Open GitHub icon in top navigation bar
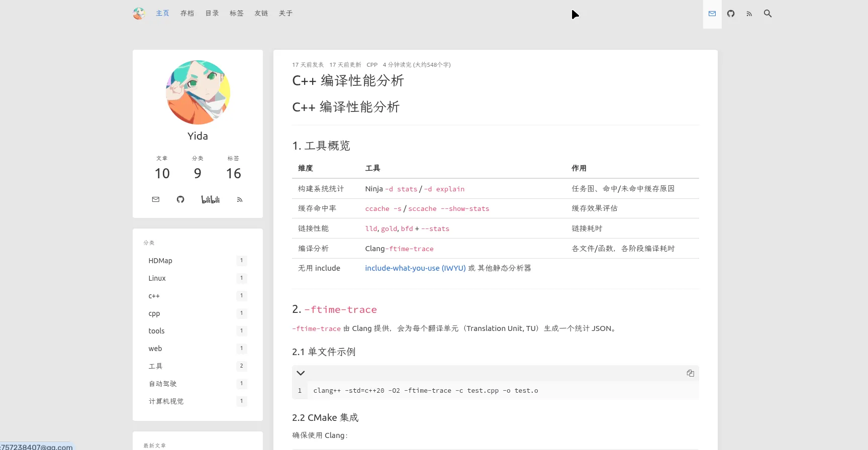Image resolution: width=868 pixels, height=450 pixels. pyautogui.click(x=730, y=14)
